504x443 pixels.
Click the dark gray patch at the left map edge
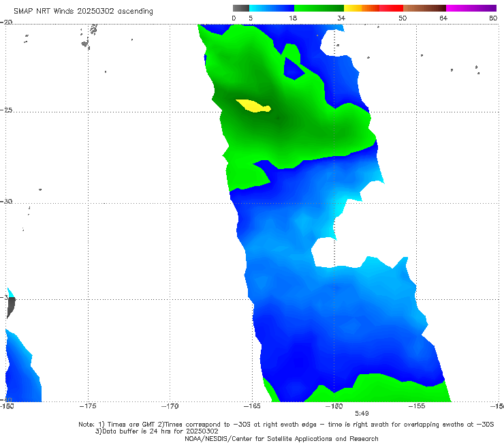11,307
